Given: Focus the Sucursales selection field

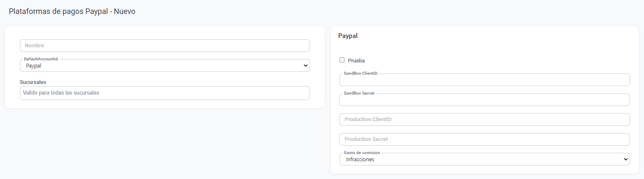Looking at the screenshot, I should pos(165,93).
